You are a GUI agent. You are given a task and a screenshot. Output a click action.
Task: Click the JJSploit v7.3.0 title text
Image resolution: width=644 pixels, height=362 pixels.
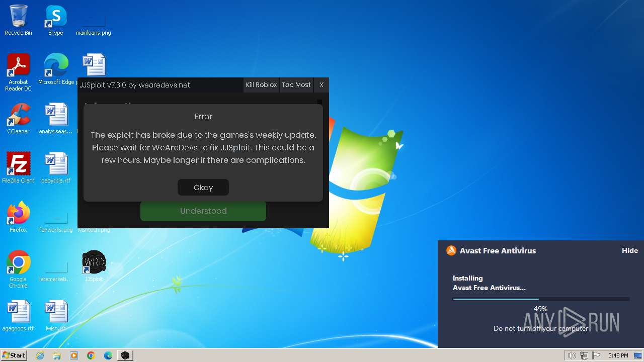click(x=135, y=85)
